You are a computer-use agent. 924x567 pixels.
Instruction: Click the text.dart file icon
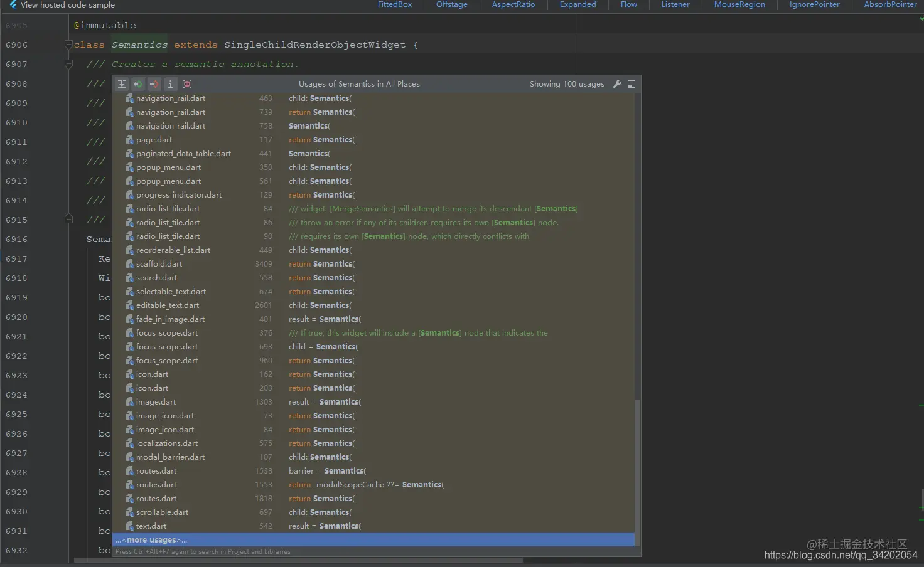130,526
